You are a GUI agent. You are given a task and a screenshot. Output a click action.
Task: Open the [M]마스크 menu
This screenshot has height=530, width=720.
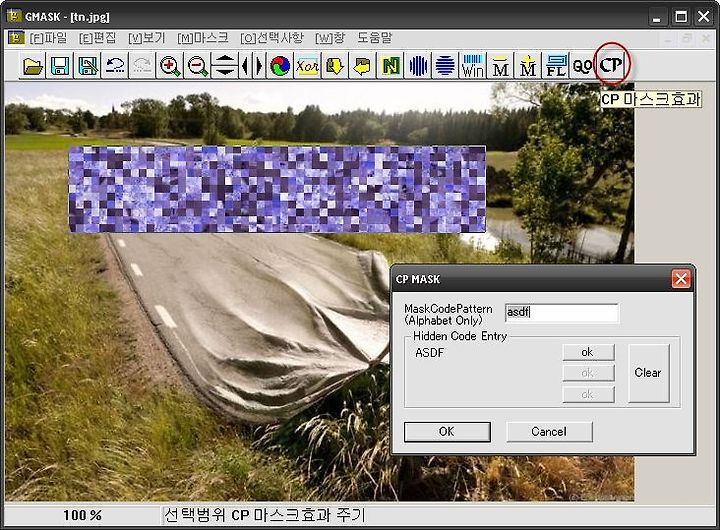(202, 38)
